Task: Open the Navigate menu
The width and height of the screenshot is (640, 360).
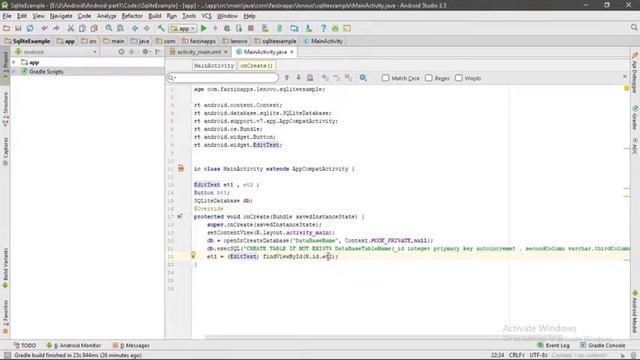Action: click(61, 16)
